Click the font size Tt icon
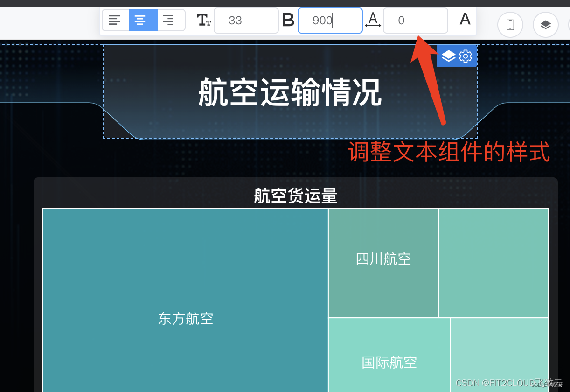Viewport: 570px width, 392px height. [204, 20]
